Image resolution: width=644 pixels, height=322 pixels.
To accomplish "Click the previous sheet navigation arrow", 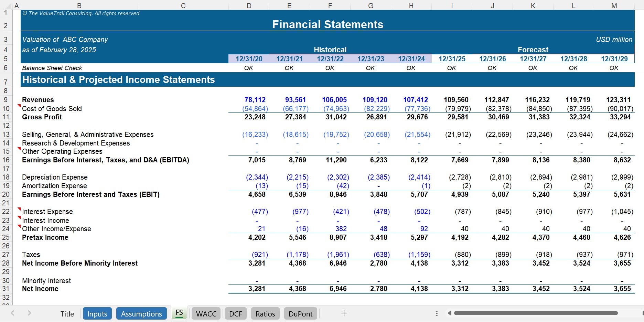I will [x=12, y=313].
